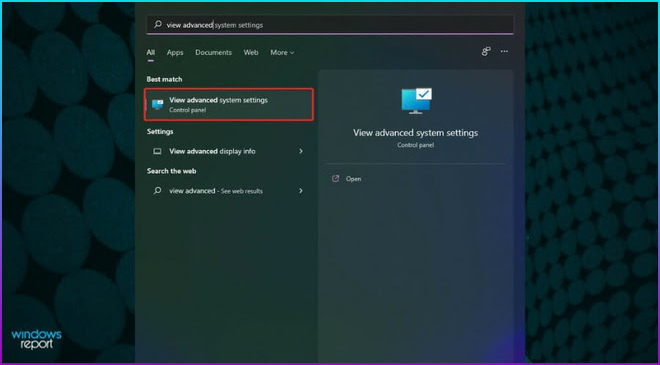Expand chevron for view advanced web results
Viewport: 660px width, 365px height.
pyautogui.click(x=301, y=191)
